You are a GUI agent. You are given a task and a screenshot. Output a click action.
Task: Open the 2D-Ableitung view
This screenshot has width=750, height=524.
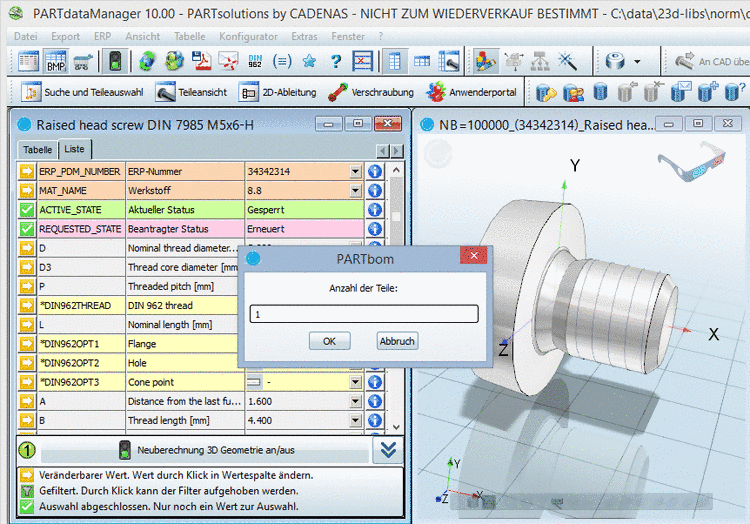coord(278,93)
